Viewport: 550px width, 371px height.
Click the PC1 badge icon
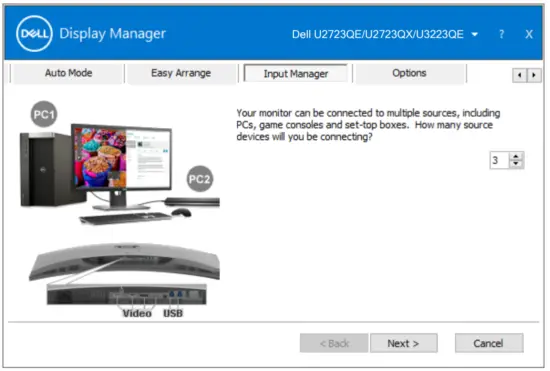point(43,114)
